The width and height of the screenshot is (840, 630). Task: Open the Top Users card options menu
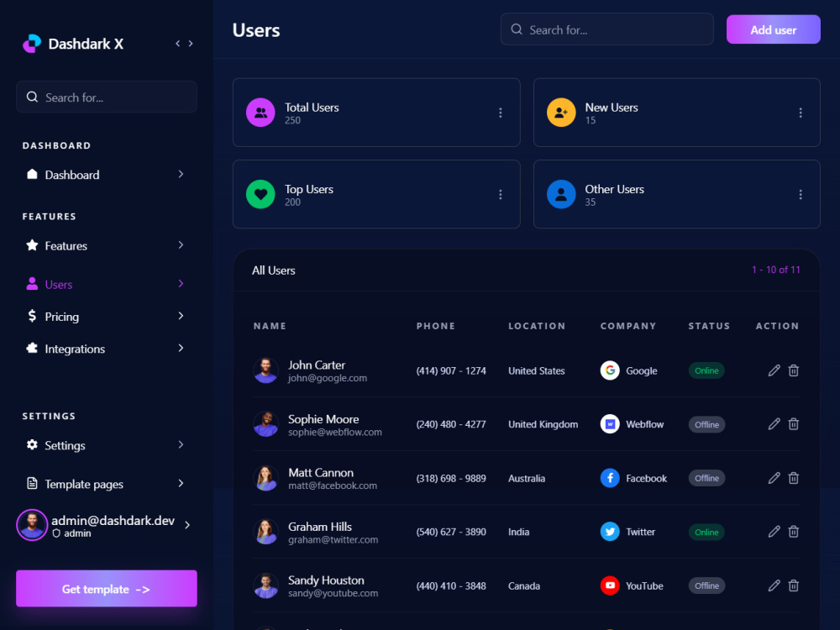tap(501, 195)
